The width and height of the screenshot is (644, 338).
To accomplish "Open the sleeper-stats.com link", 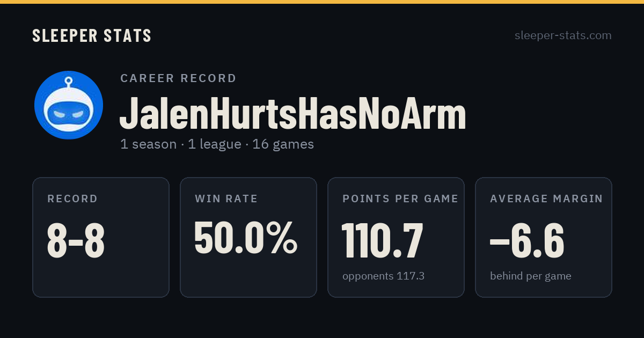I will point(563,35).
